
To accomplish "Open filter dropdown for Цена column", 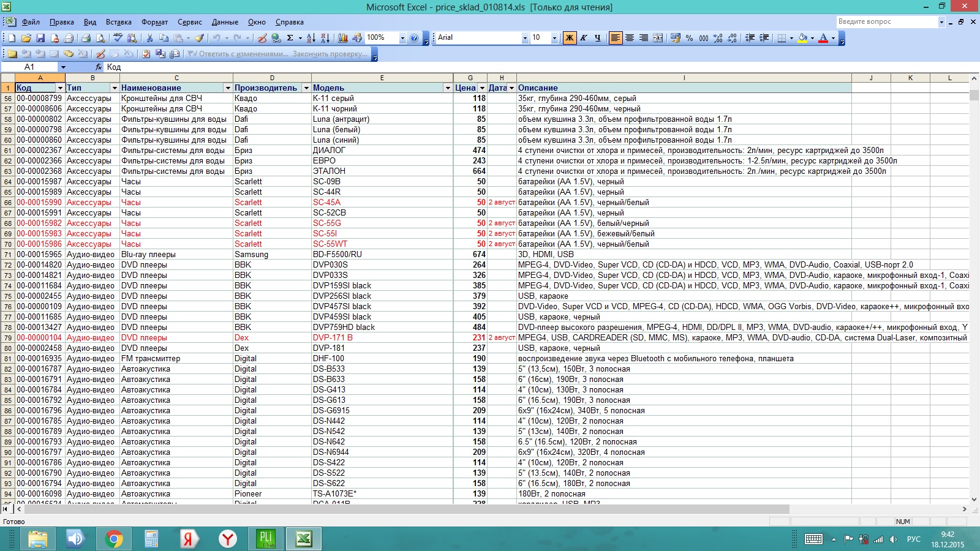I will [482, 88].
